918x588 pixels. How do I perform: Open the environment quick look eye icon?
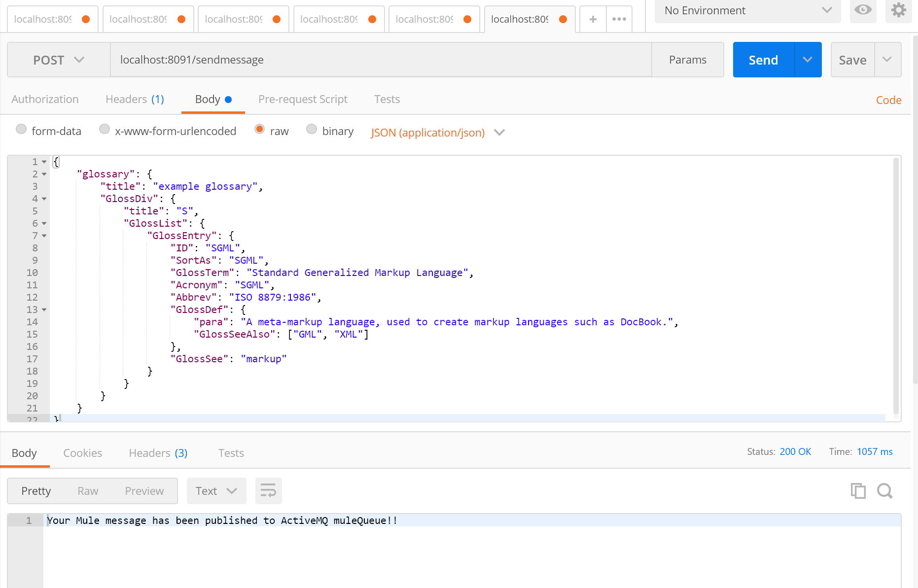(863, 10)
